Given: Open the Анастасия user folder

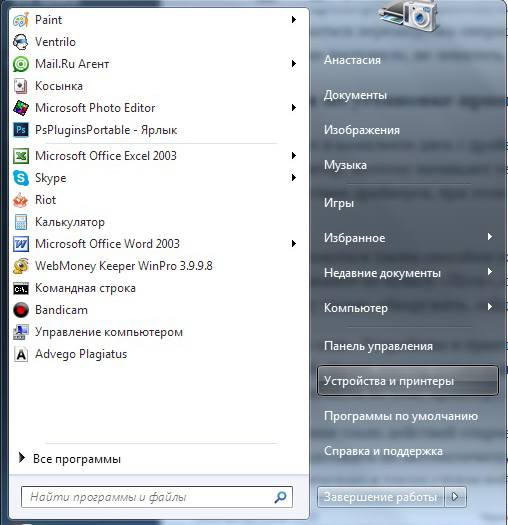Looking at the screenshot, I should [x=352, y=60].
